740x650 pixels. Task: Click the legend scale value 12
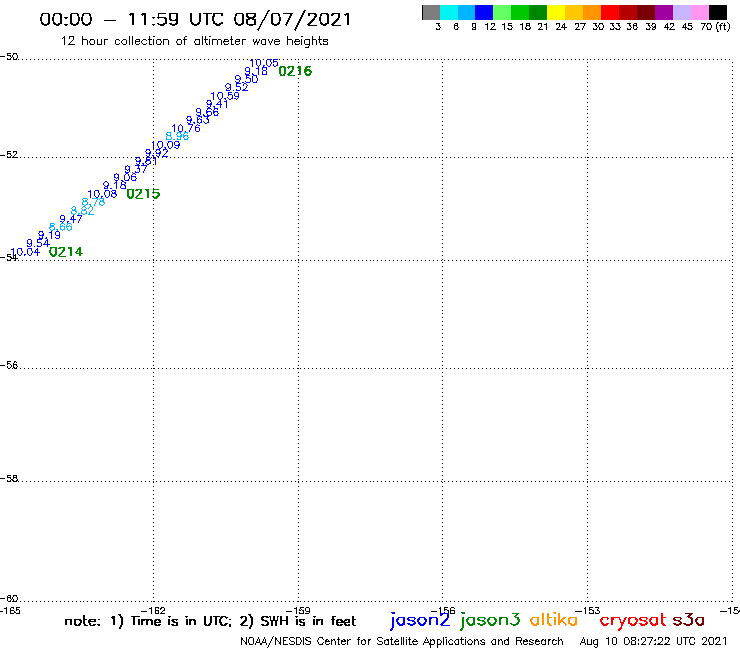click(x=490, y=27)
